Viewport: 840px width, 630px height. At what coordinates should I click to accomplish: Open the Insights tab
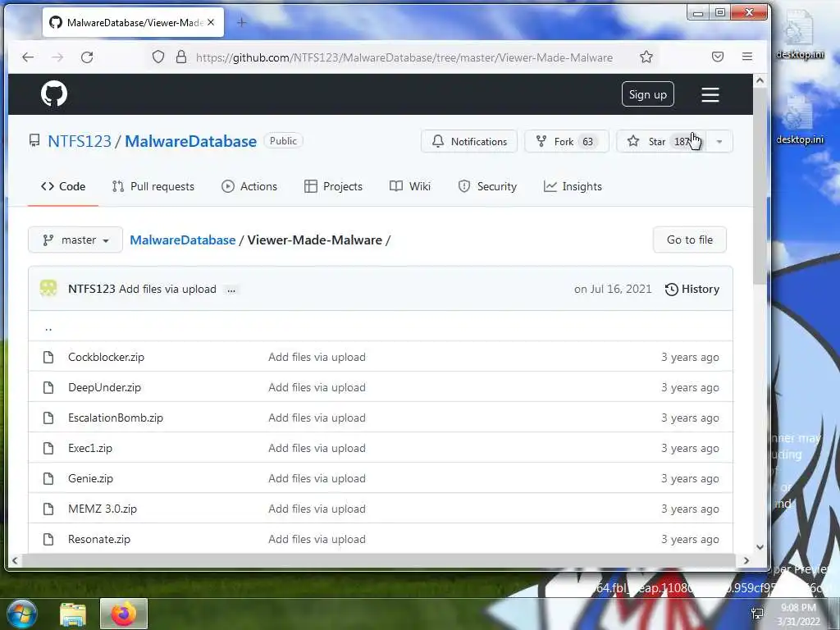(x=573, y=186)
